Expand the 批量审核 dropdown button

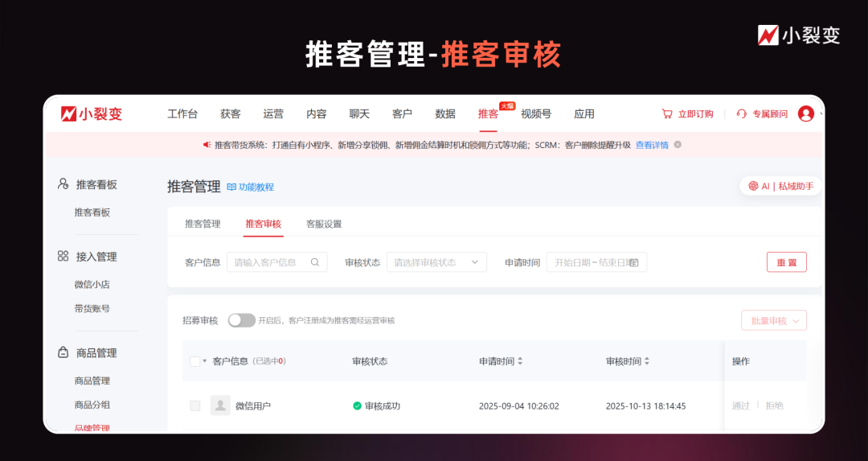pos(773,320)
